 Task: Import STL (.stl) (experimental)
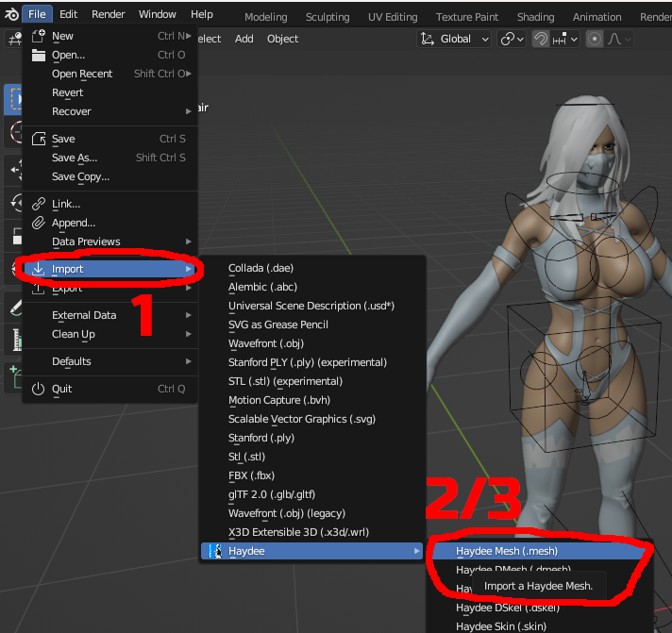tap(312, 381)
